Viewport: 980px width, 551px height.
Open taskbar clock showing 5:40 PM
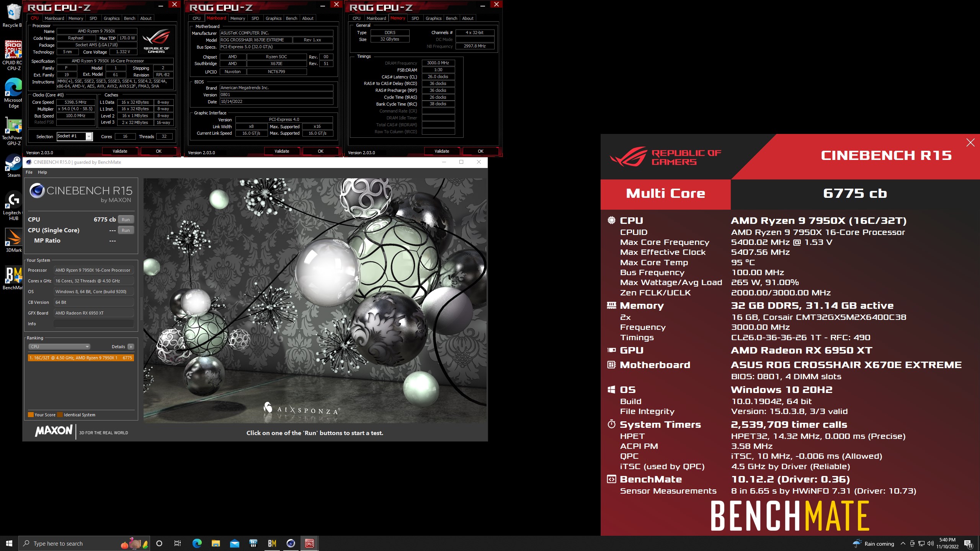[x=947, y=543]
